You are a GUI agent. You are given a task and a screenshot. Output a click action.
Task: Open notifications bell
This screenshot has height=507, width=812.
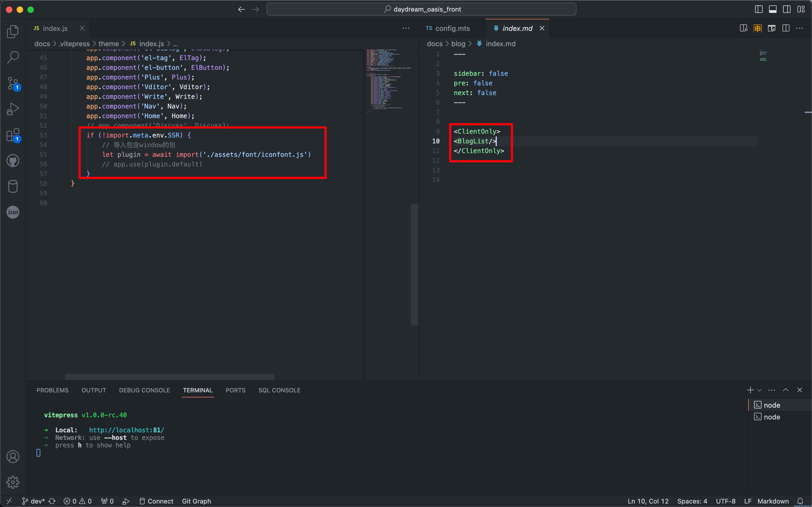800,501
